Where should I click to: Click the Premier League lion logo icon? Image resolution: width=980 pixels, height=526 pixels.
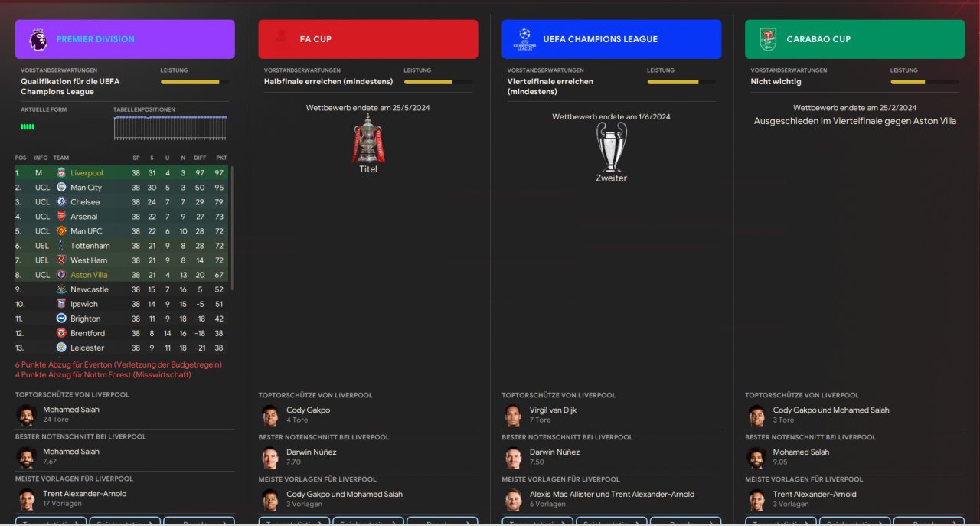pos(38,39)
